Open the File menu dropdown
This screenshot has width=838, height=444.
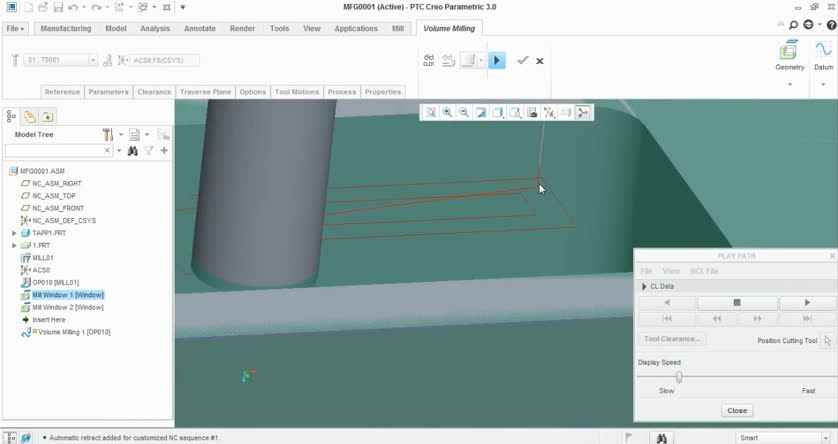pyautogui.click(x=15, y=28)
